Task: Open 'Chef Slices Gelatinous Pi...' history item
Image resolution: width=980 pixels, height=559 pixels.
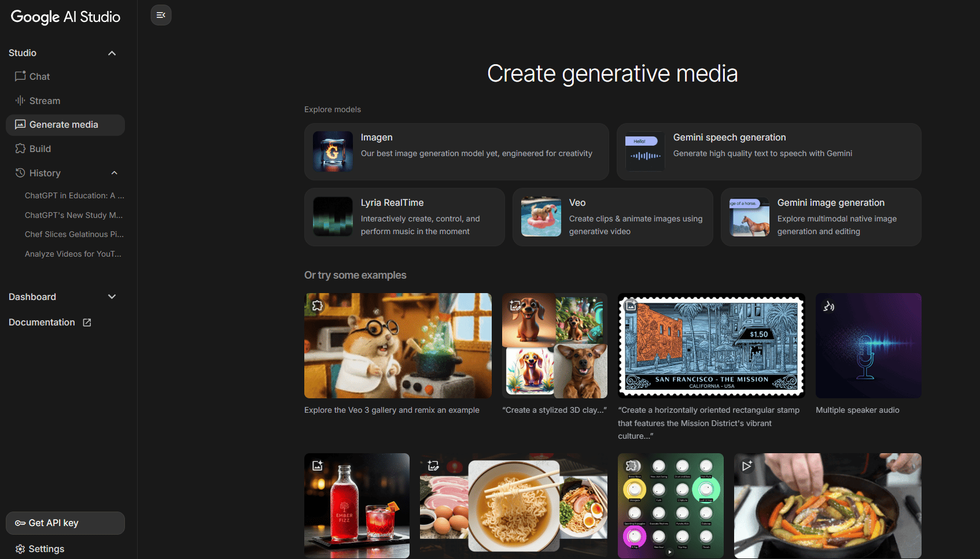Action: [x=75, y=234]
